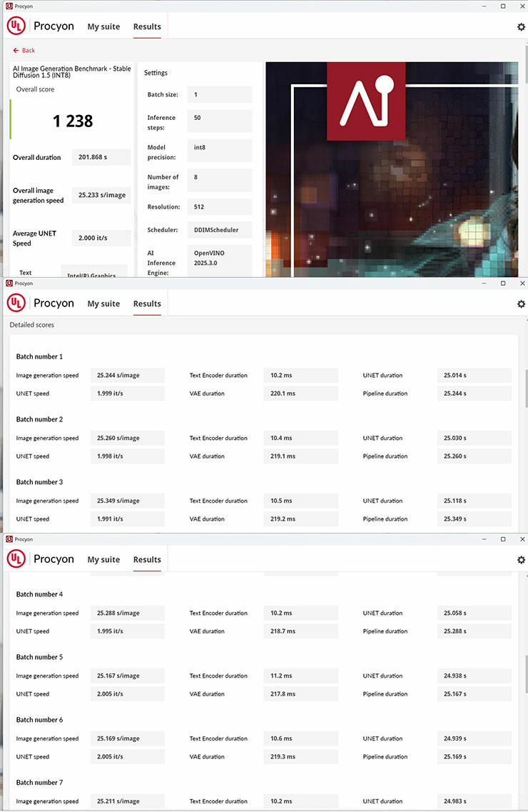The height and width of the screenshot is (812, 528).
Task: Click Batch 1 VAE duration 220.1 ms
Action: click(x=300, y=394)
